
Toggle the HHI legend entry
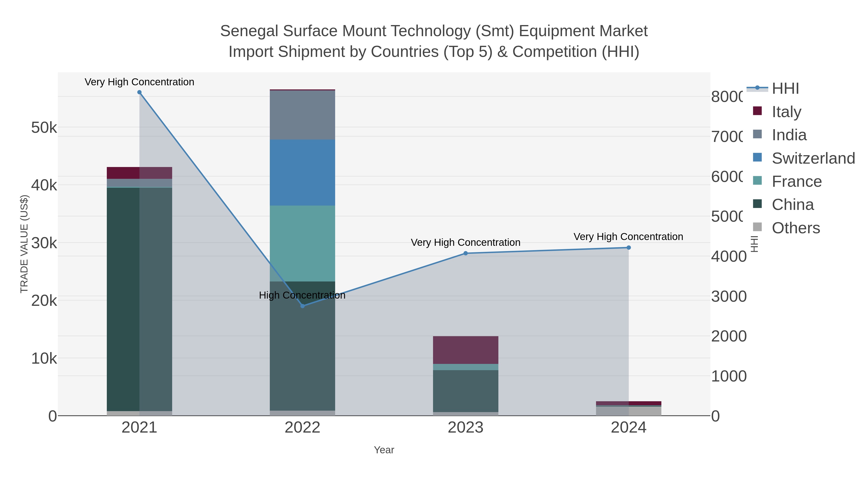coord(773,88)
